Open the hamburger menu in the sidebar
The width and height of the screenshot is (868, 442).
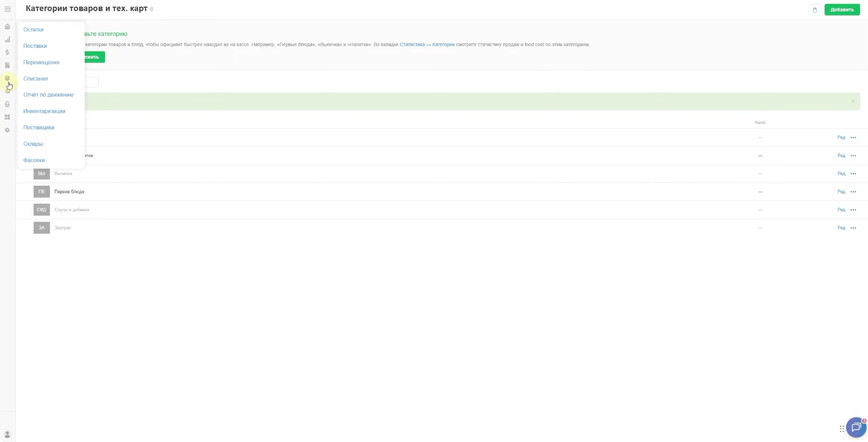(8, 9)
